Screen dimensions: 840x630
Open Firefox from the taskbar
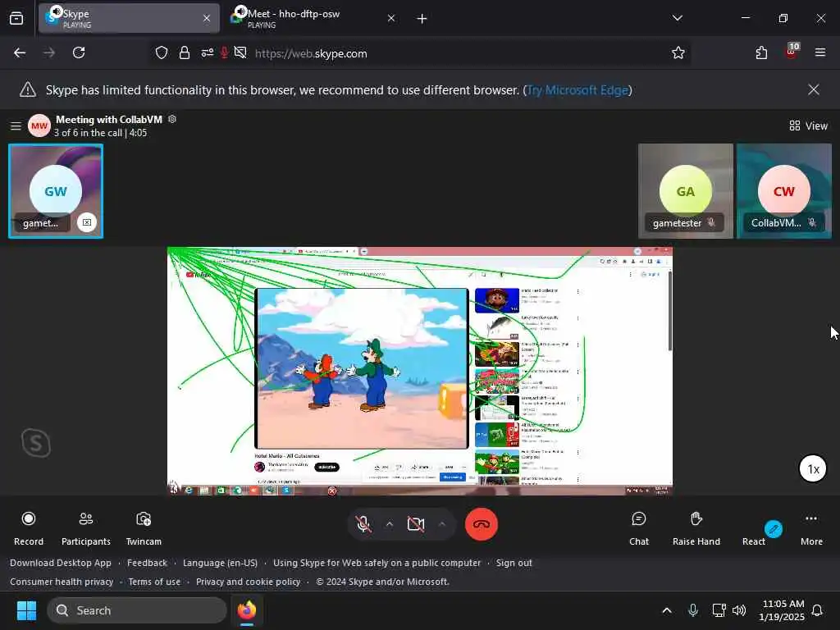click(247, 610)
